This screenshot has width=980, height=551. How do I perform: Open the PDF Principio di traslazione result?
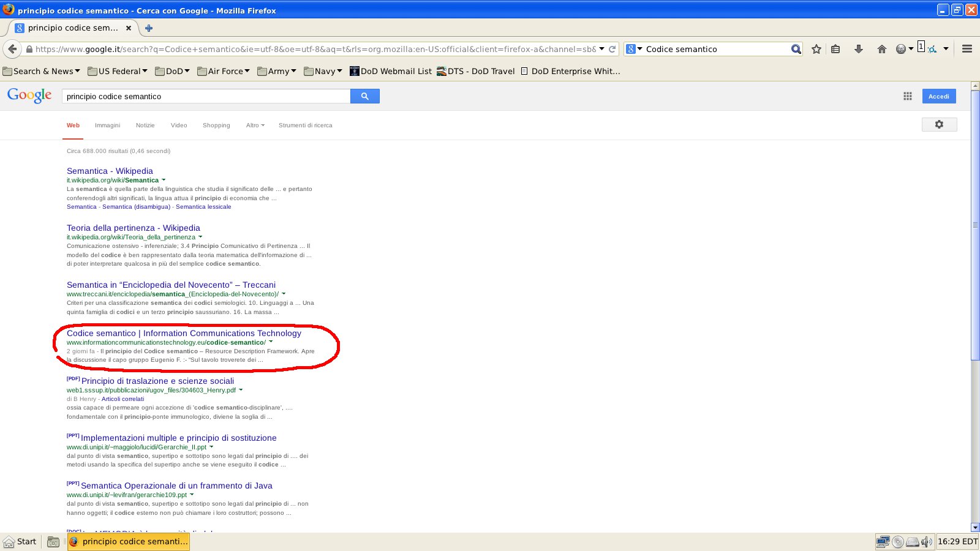157,381
